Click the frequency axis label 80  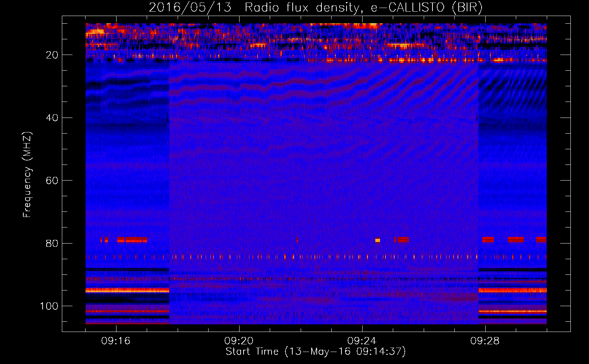point(52,243)
